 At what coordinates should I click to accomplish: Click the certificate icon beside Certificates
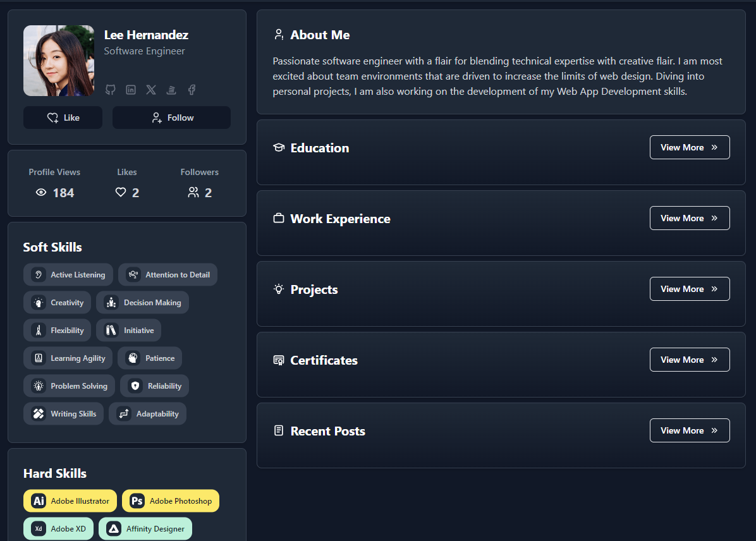(x=279, y=360)
